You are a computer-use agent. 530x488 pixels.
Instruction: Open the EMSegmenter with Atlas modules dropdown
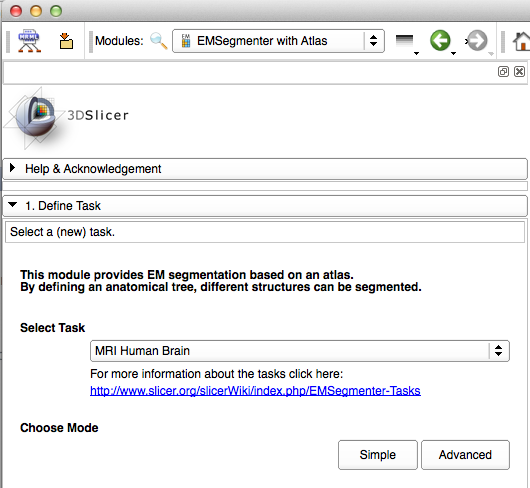pos(278,41)
